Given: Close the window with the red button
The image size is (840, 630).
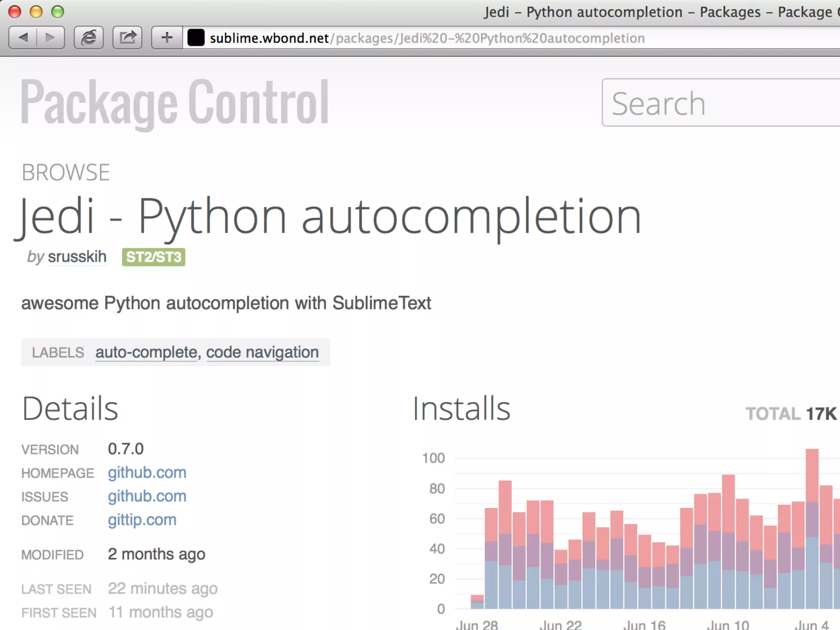Looking at the screenshot, I should coord(15,11).
